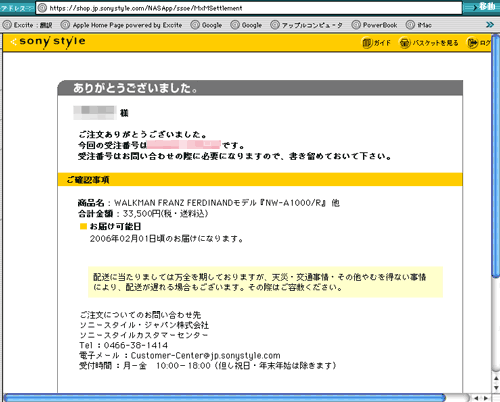
Task: Click the total 33,500円 amount text
Action: click(x=165, y=214)
